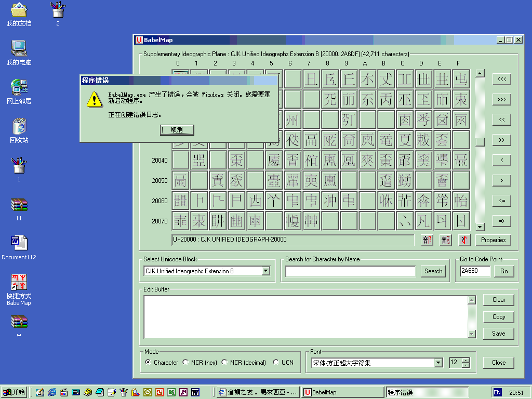Click the character grid scrollbar thumb
Viewport: 532px width, 399px height.
pos(480,142)
